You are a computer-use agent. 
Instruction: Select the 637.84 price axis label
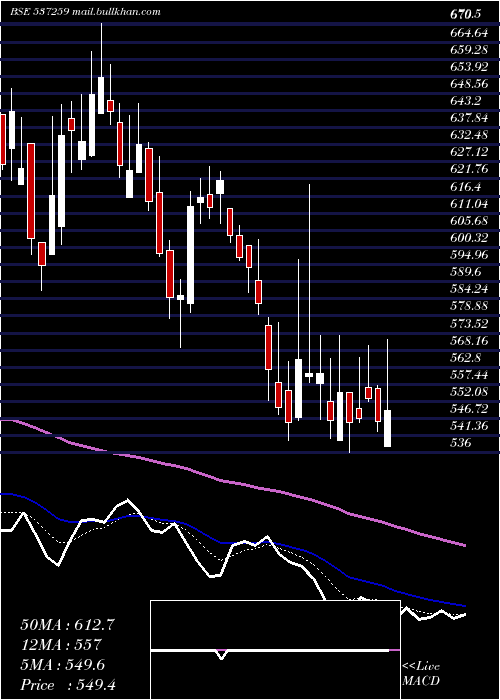tap(469, 117)
